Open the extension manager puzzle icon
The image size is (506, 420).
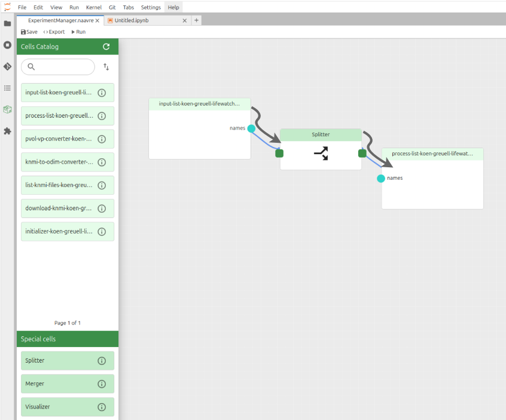tap(7, 131)
